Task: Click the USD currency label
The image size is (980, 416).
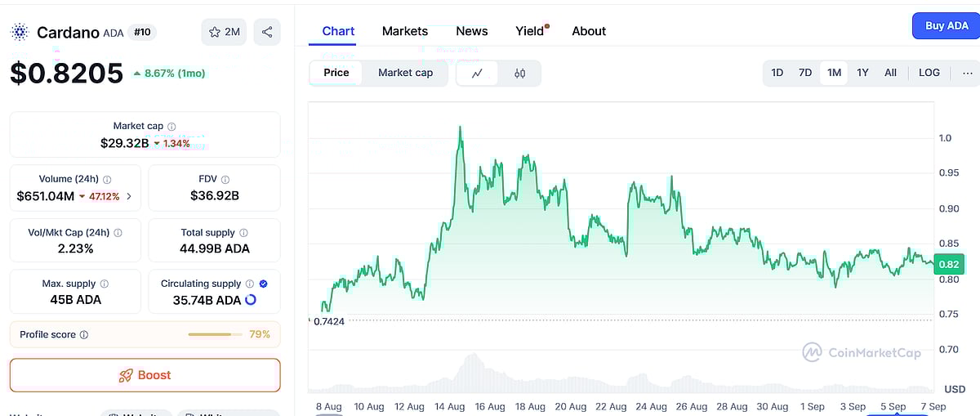Action: 955,389
